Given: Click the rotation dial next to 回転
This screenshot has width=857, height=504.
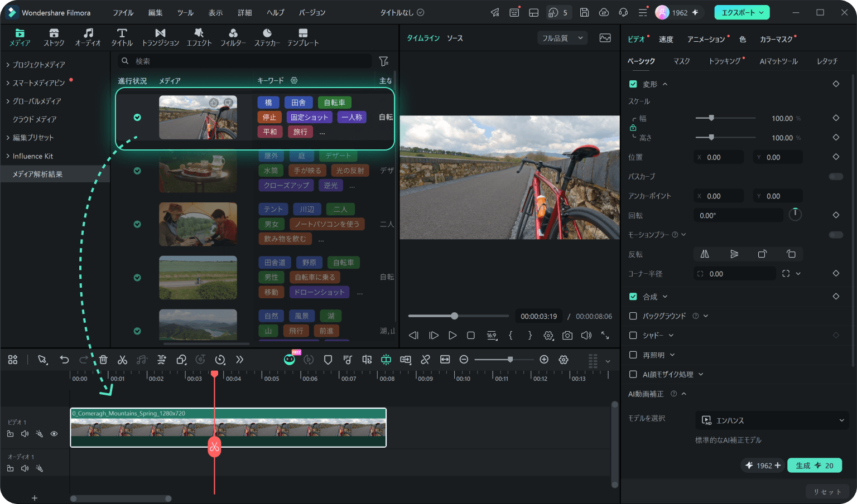Looking at the screenshot, I should click(795, 215).
